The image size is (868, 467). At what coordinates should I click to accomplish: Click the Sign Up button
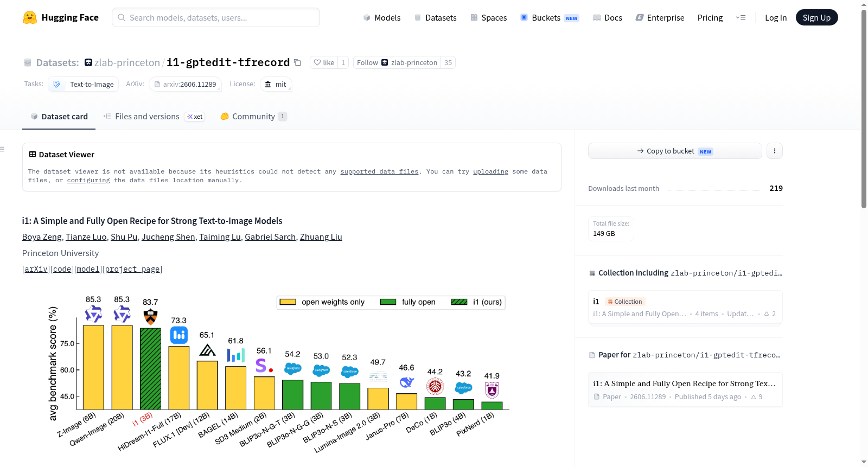coord(816,17)
